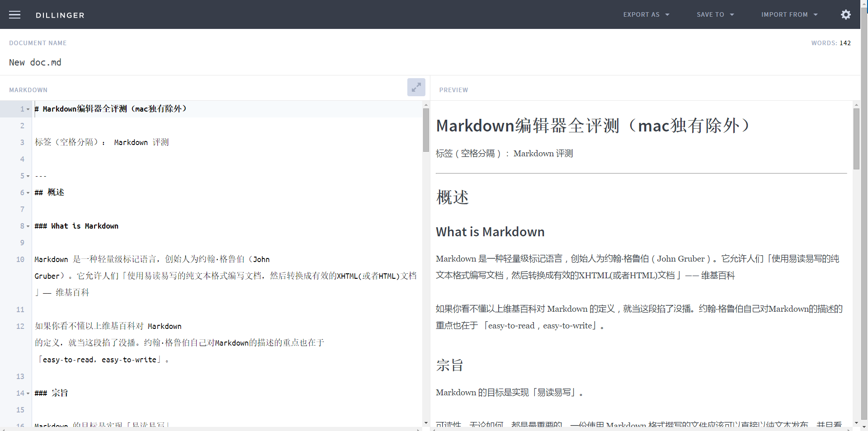Screen dimensions: 868x431
Task: Collapse fold arrow on line 6
Action: click(28, 193)
